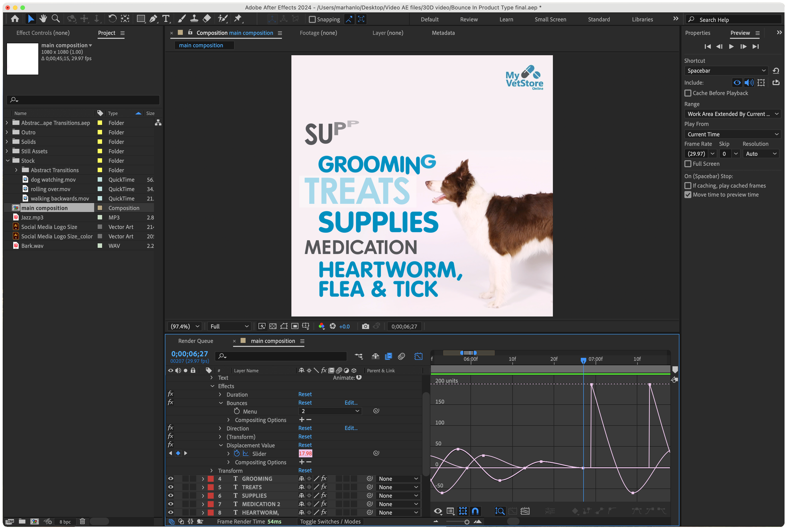Screen dimensions: 790x532
Task: Click the Slider value field 17.98
Action: point(305,454)
